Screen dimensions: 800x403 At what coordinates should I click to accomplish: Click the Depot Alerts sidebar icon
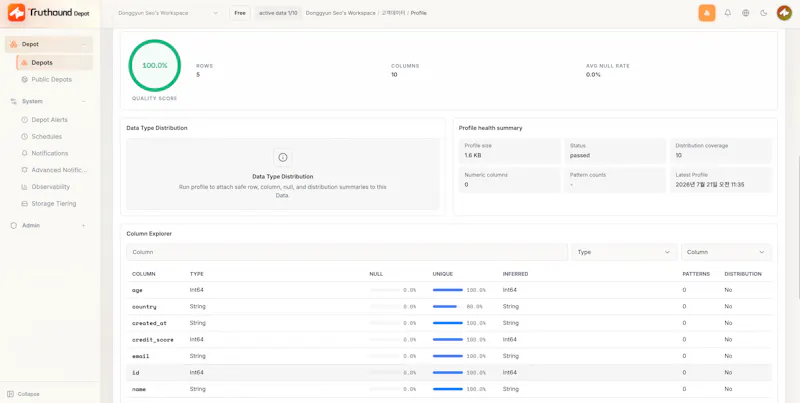[x=24, y=120]
